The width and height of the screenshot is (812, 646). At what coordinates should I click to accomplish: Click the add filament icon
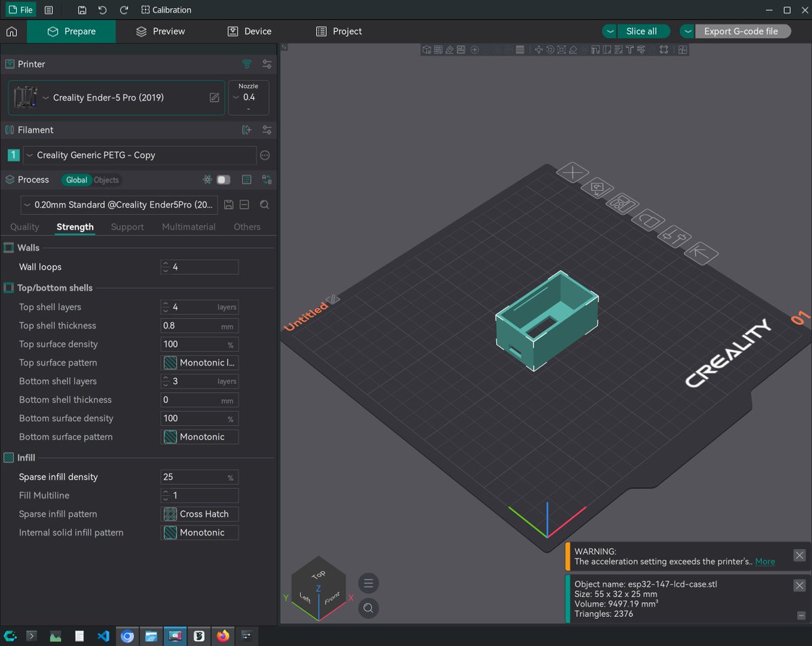(247, 130)
